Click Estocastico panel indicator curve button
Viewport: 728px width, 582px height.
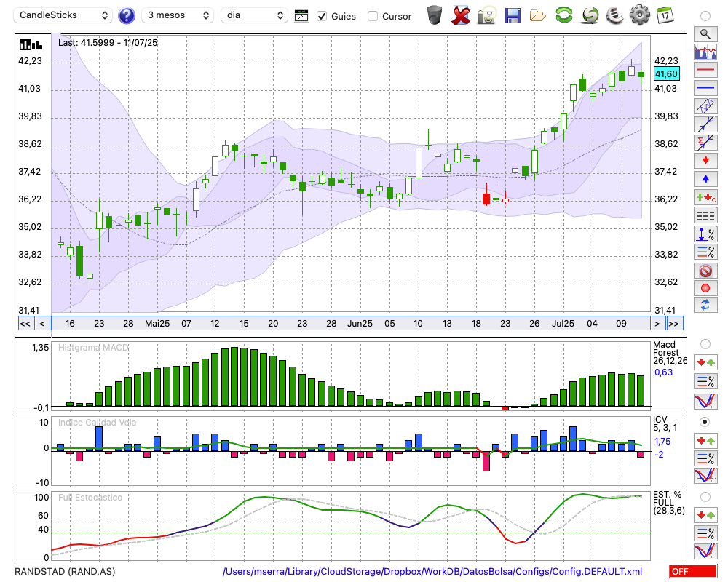[705, 551]
